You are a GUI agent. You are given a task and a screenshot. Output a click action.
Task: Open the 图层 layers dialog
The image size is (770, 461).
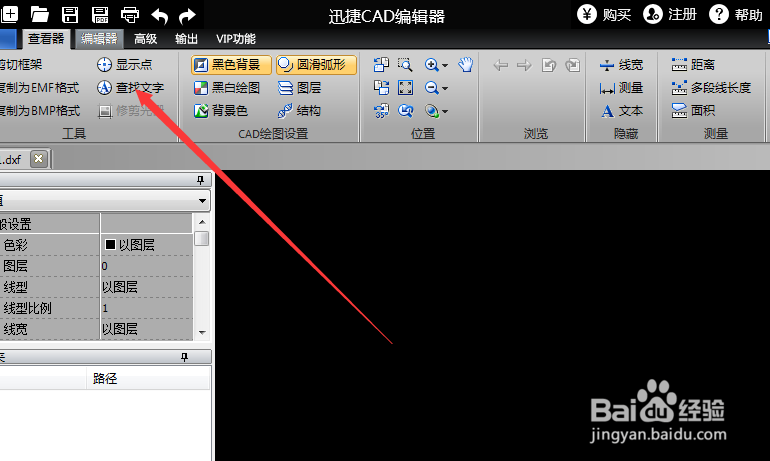click(x=300, y=87)
